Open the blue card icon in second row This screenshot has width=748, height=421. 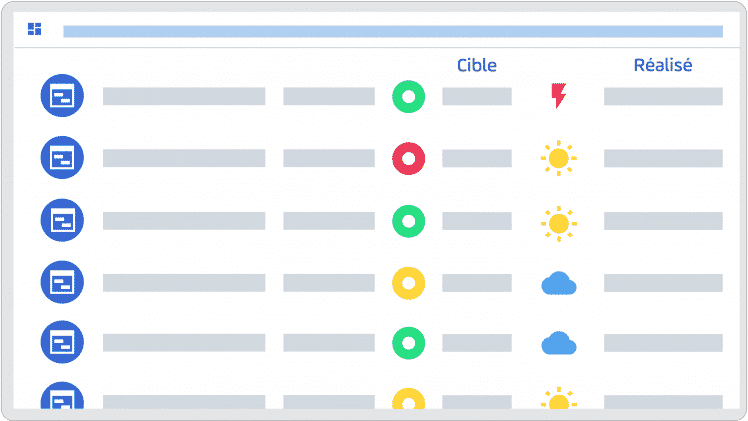[x=62, y=157]
